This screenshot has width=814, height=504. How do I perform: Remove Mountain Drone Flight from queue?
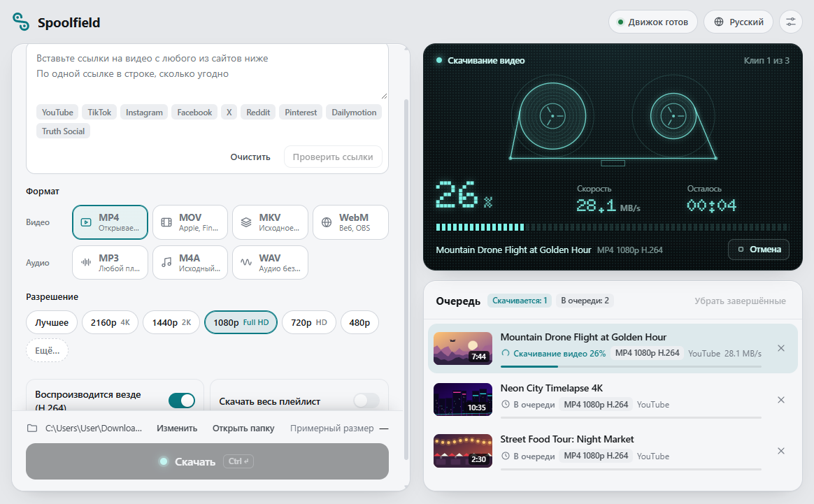pos(780,348)
